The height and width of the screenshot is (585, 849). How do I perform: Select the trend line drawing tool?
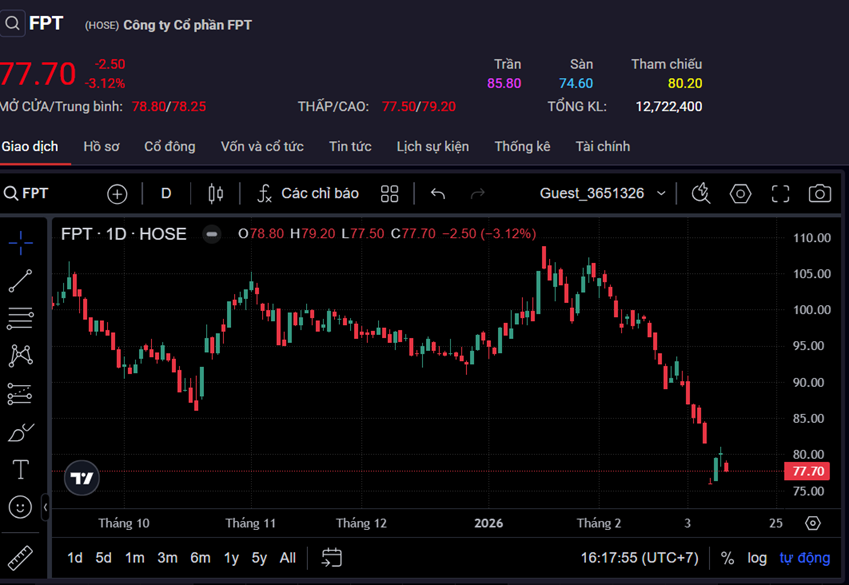coord(20,281)
